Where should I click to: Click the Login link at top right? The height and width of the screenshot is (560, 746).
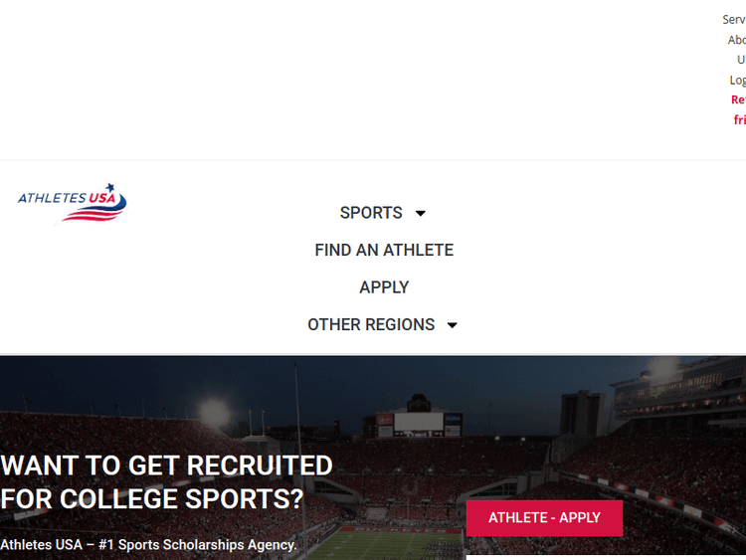(737, 80)
